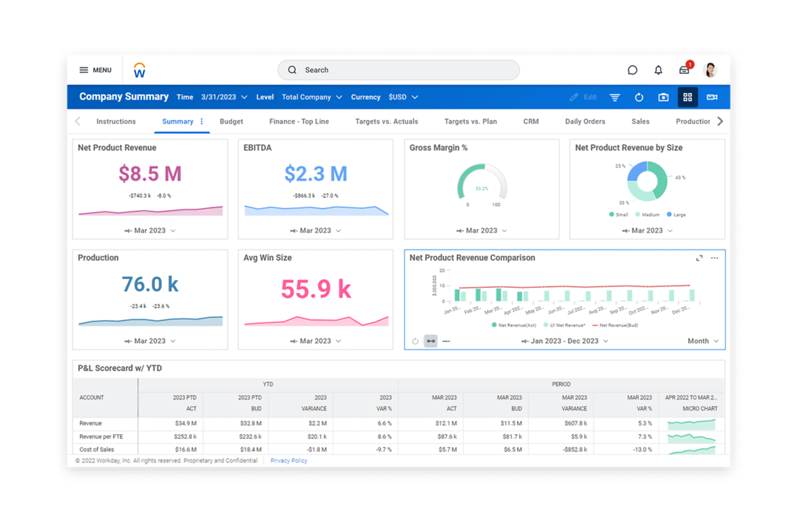The height and width of the screenshot is (532, 798).
Task: Expand the Net Product Revenue Comparison chart to fullscreen
Action: tap(699, 258)
